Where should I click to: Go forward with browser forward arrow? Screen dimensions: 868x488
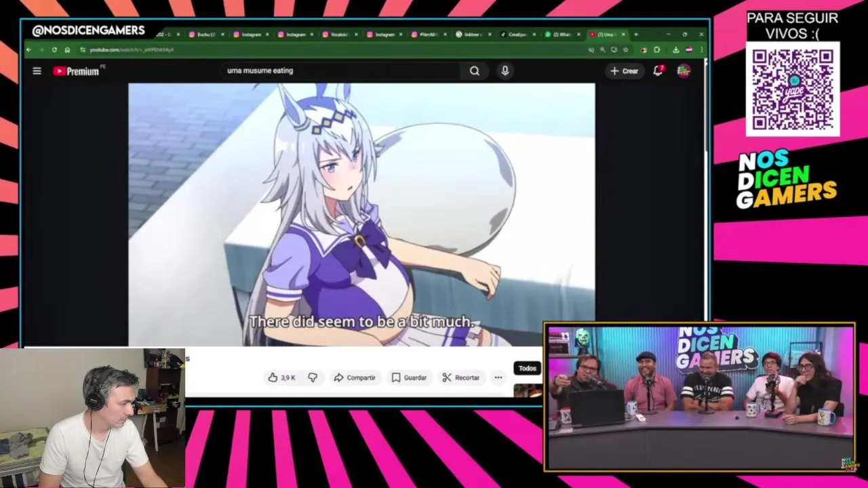click(41, 49)
